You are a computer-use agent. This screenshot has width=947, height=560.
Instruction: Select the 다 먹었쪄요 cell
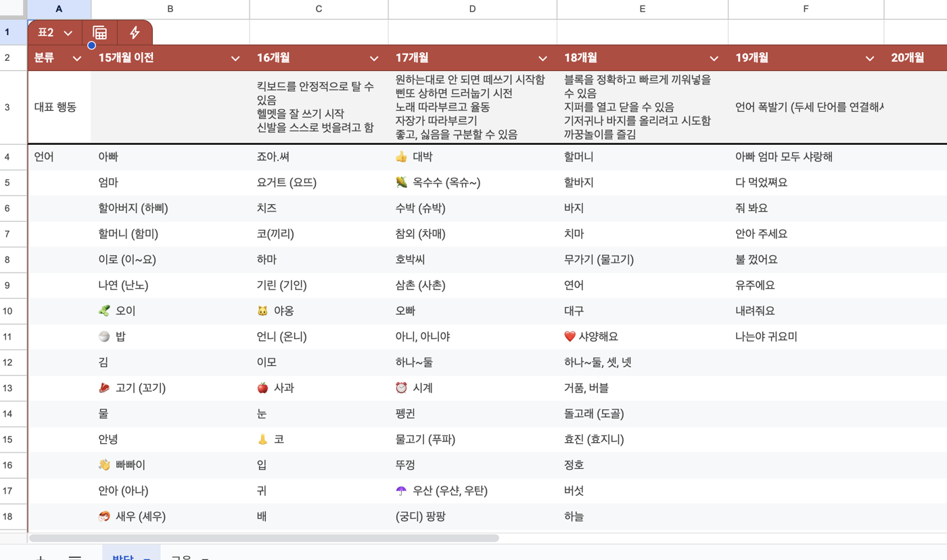(806, 183)
